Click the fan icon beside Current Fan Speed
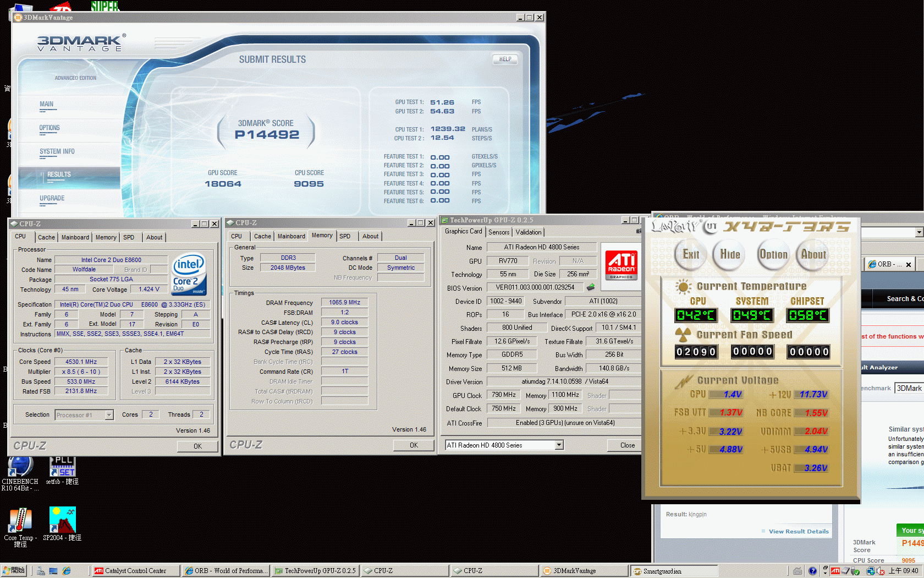Viewport: 924px width, 578px height. pyautogui.click(x=683, y=334)
